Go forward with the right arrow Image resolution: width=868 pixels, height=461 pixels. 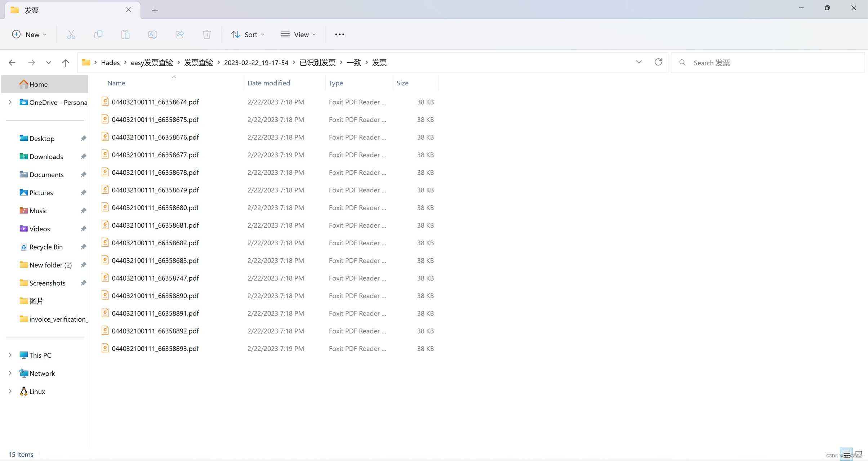32,63
